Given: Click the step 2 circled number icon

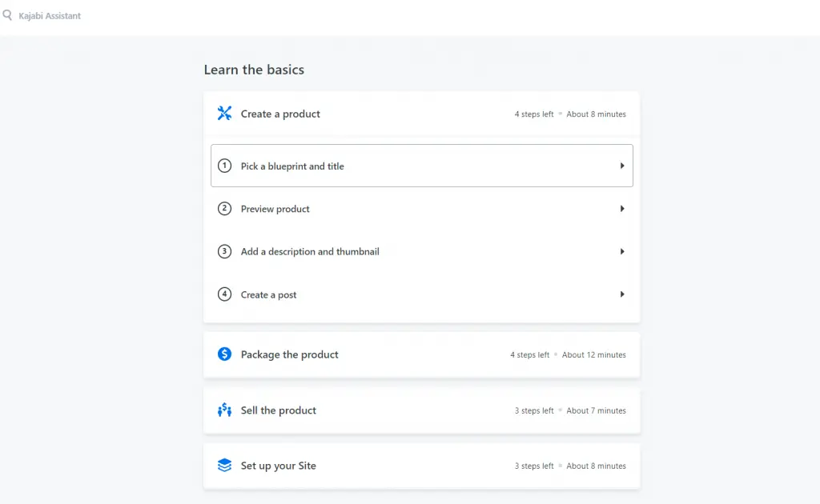Looking at the screenshot, I should pyautogui.click(x=224, y=209).
